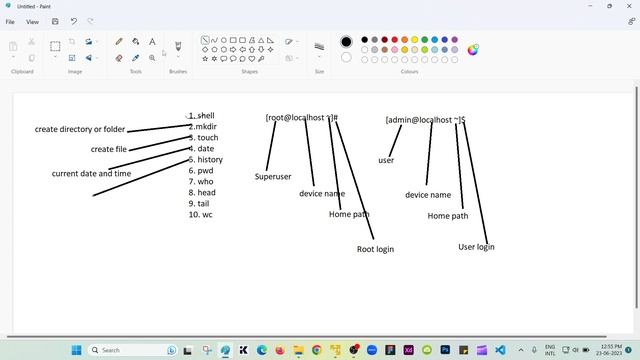
Task: Click 'Root login' text on canvas
Action: coord(376,249)
